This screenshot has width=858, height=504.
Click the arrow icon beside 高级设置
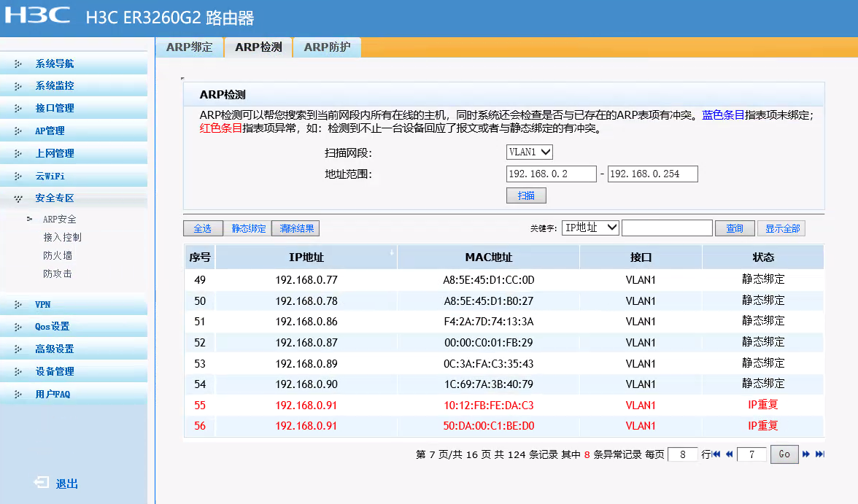click(x=18, y=349)
